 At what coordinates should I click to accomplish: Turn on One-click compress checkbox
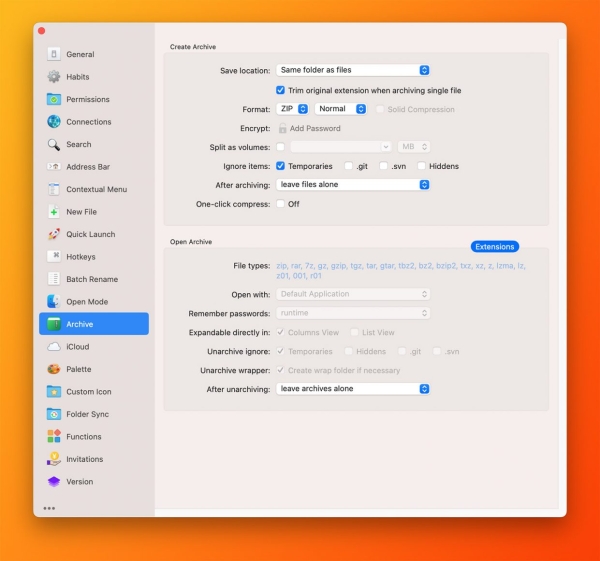point(280,204)
